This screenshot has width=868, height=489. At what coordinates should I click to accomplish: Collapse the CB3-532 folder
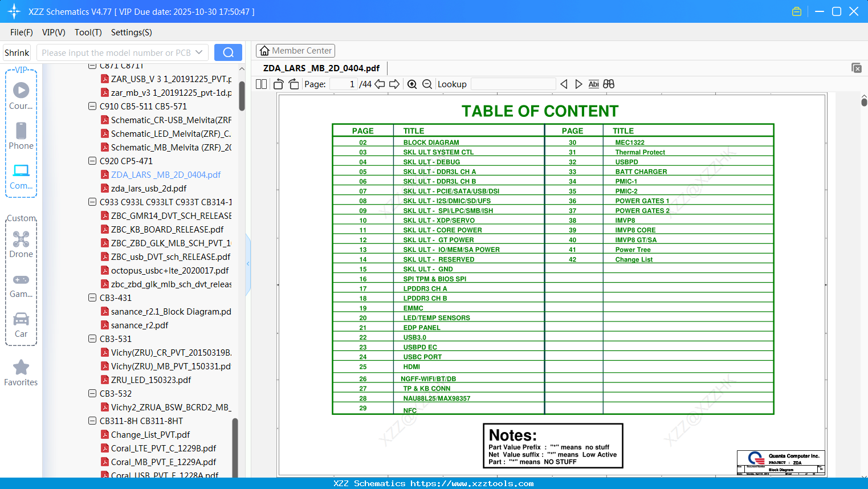(92, 394)
